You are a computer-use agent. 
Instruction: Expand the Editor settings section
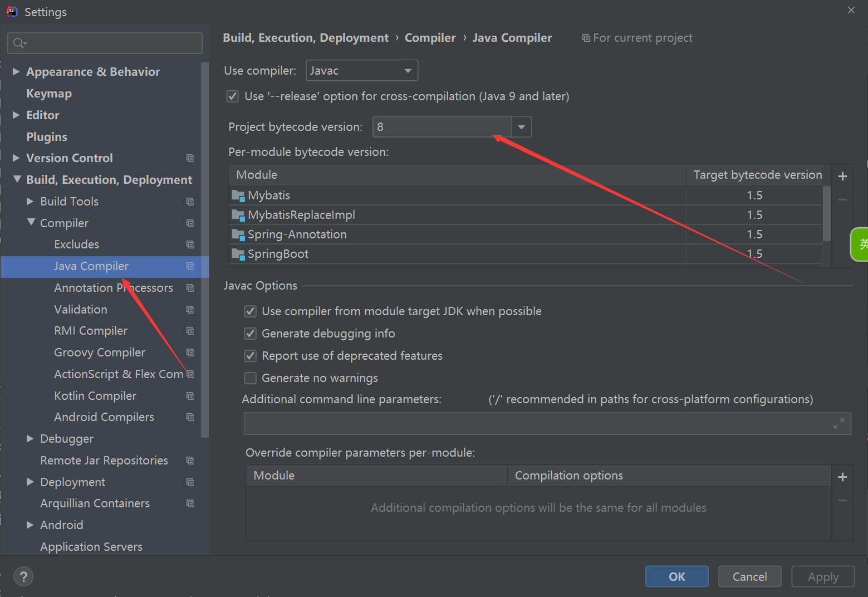point(16,115)
